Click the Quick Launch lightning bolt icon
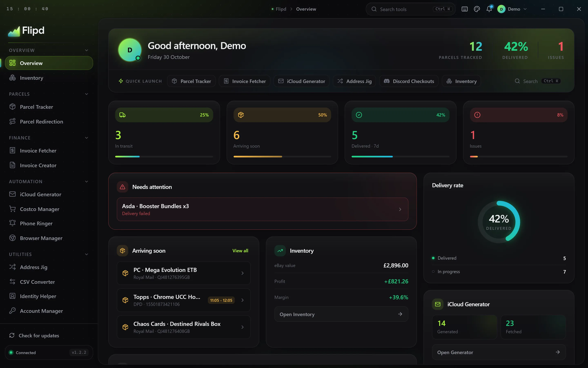Screen dimensions: 588x368 tap(121, 81)
